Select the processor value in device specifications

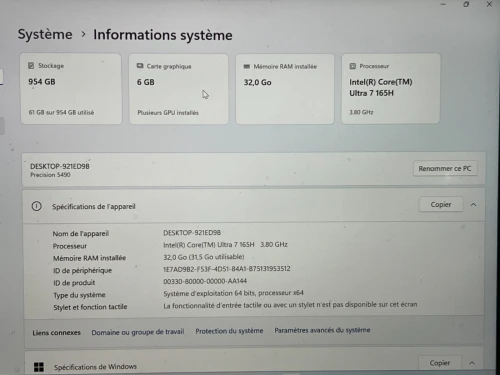coord(225,245)
